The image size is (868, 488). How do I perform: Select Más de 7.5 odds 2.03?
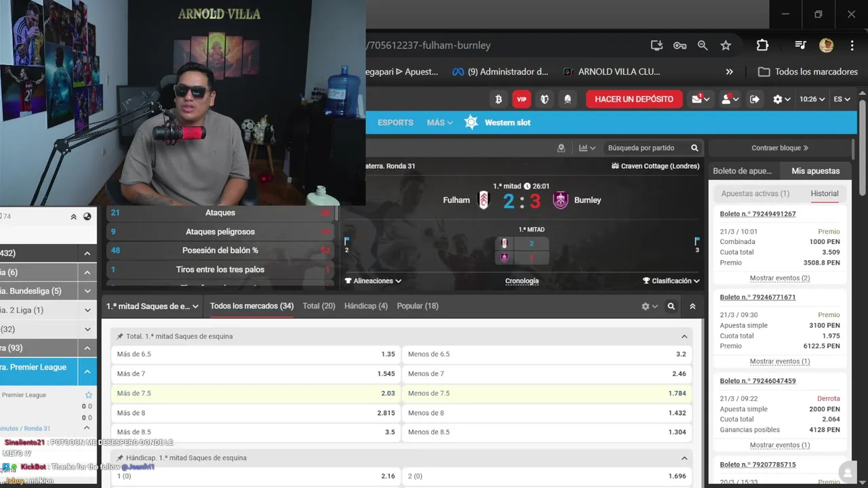(256, 393)
